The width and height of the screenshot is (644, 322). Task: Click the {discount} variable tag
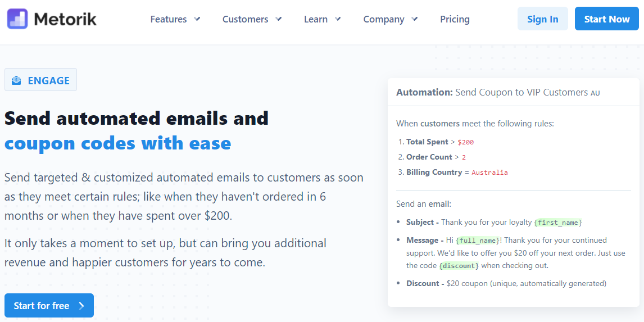coord(459,266)
